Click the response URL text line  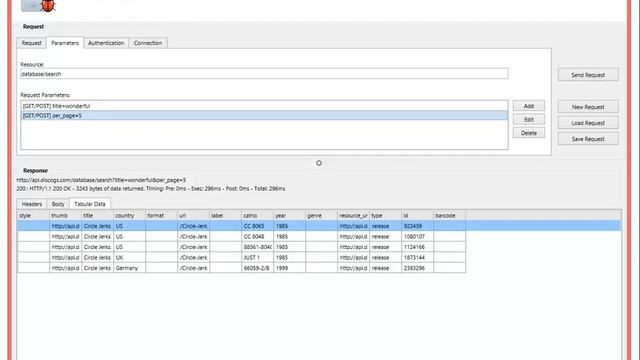click(101, 180)
